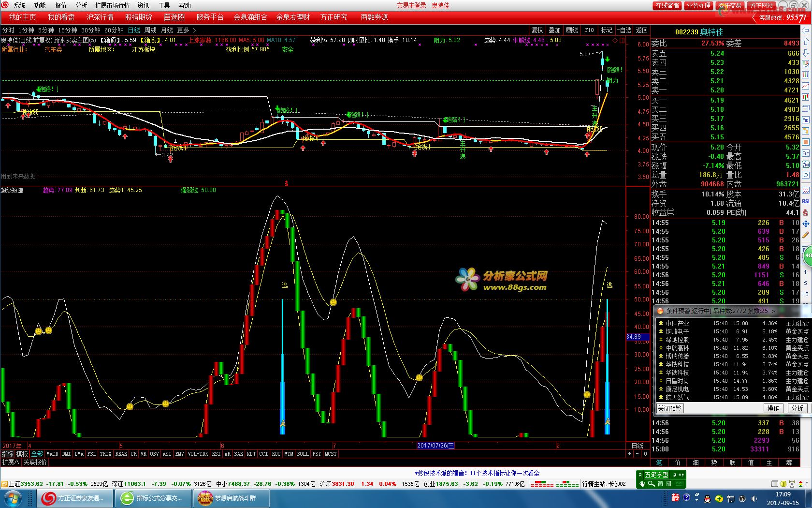Click the red dollar sign sidebar icon
The image size is (812, 508).
tap(806, 212)
